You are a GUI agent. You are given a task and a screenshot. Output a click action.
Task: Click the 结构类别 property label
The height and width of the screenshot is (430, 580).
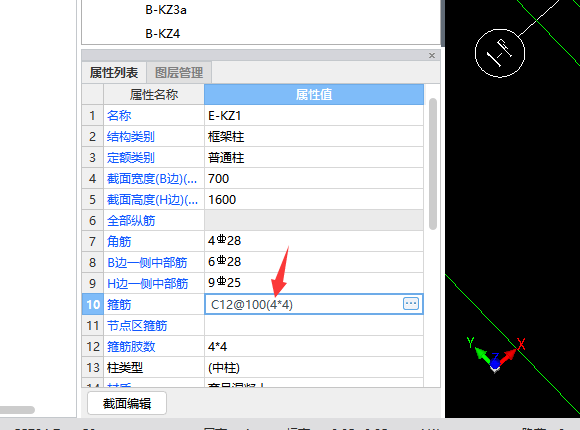pyautogui.click(x=131, y=137)
